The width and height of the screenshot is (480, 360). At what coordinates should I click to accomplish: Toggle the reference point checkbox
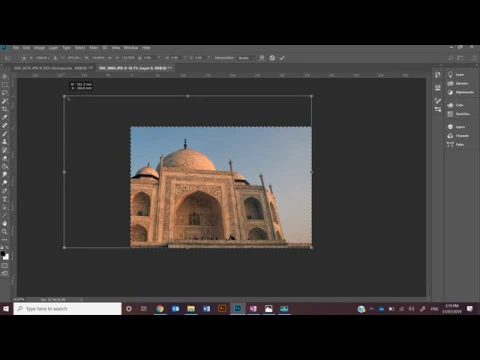click(24, 58)
